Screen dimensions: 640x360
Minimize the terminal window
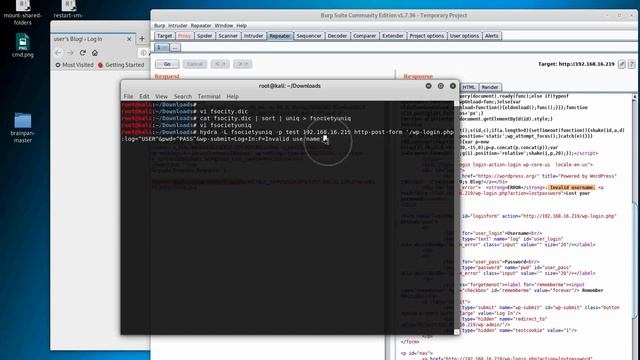[428, 86]
